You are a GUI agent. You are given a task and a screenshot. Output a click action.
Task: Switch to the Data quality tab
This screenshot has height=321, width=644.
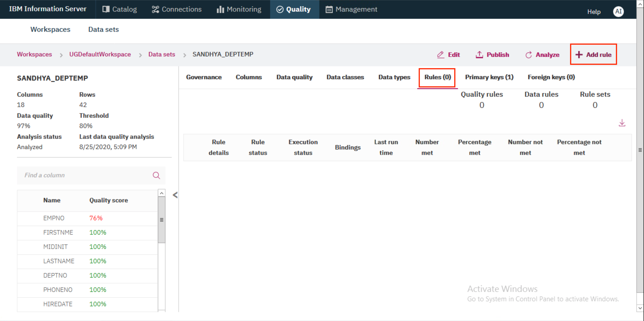coord(294,77)
